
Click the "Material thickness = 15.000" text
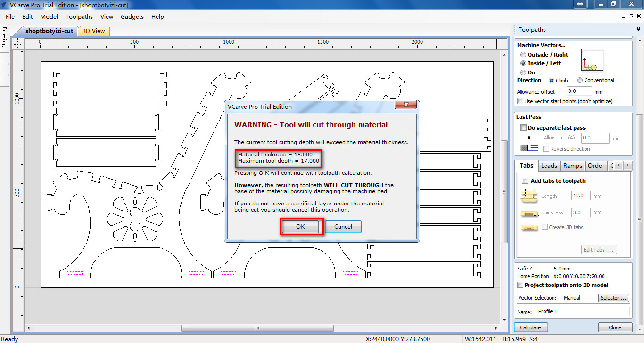(x=275, y=154)
